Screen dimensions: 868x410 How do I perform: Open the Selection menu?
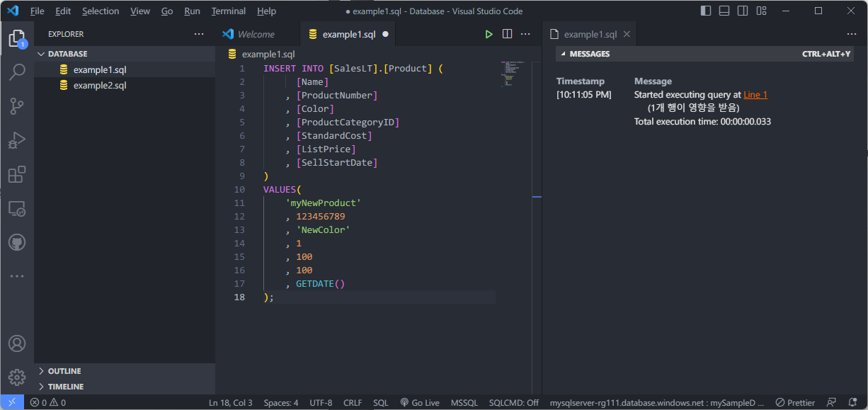point(101,11)
